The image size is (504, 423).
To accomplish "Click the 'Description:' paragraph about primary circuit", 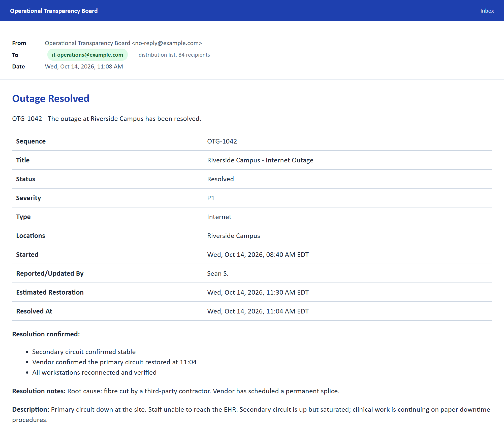I will tap(251, 414).
